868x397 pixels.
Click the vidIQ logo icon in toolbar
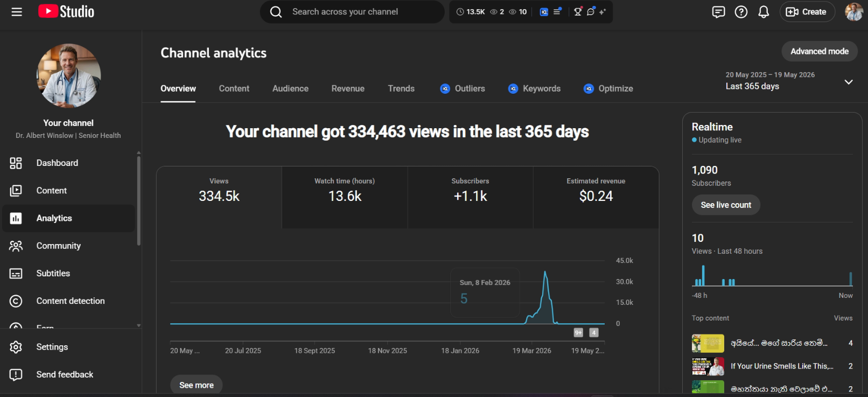[544, 12]
